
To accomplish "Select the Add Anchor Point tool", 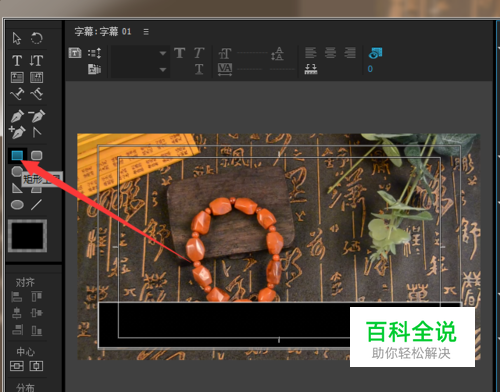I will 17,132.
